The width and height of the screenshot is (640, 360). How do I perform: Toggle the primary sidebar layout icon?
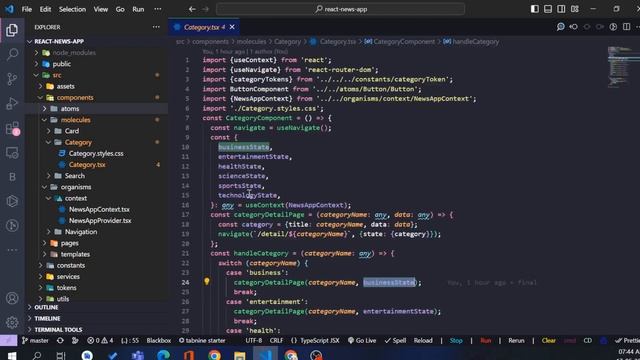535,9
